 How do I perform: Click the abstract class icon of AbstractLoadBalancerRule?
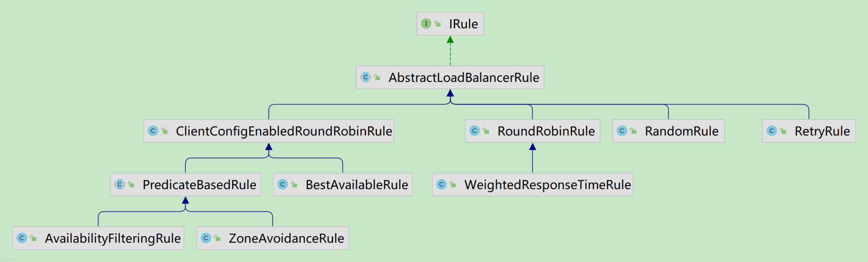coord(365,77)
